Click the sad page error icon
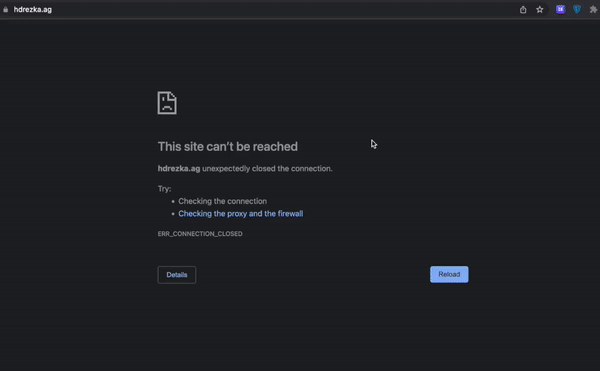 pos(167,103)
